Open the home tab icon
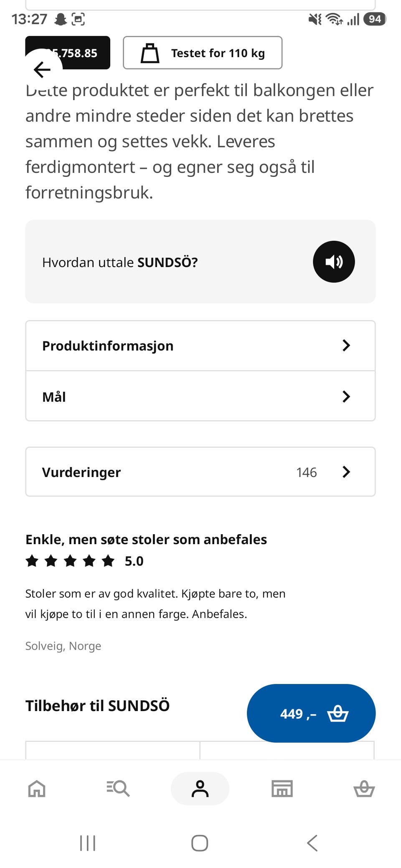The image size is (401, 868). [37, 789]
